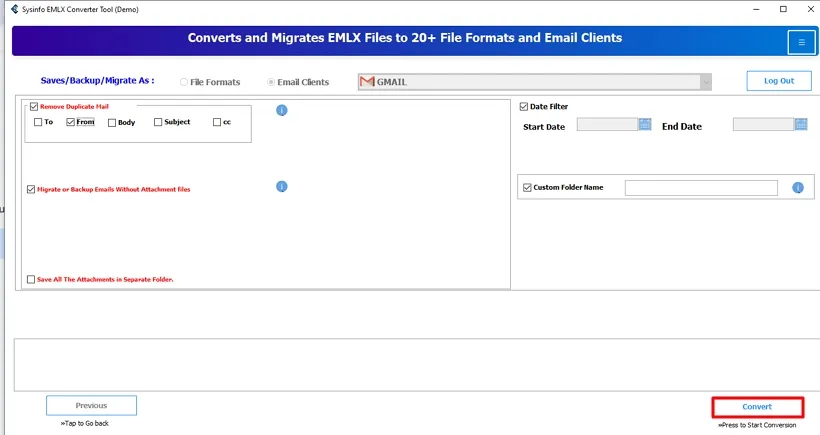Disable the Date Filter checkbox
Image resolution: width=820 pixels, height=435 pixels.
pyautogui.click(x=524, y=106)
